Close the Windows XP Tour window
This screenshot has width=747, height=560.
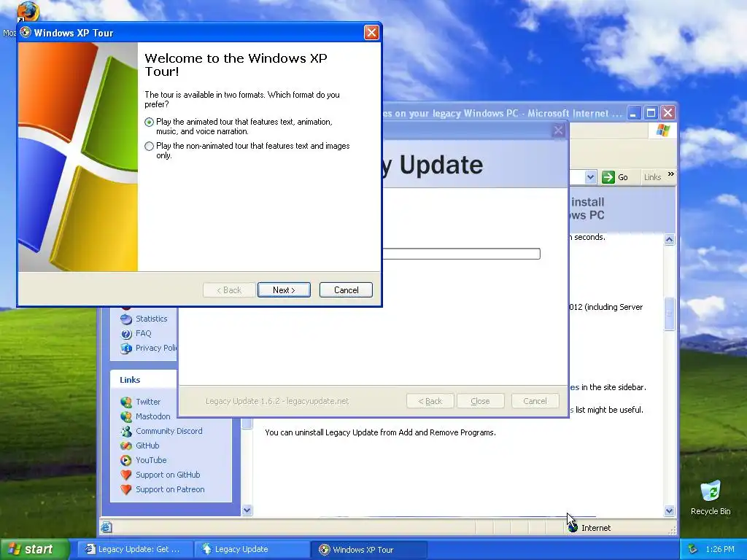point(371,32)
